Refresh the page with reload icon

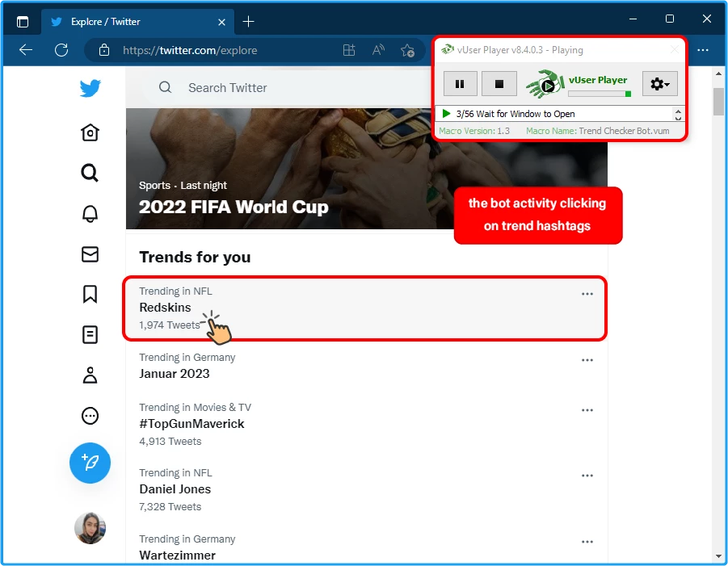[61, 50]
